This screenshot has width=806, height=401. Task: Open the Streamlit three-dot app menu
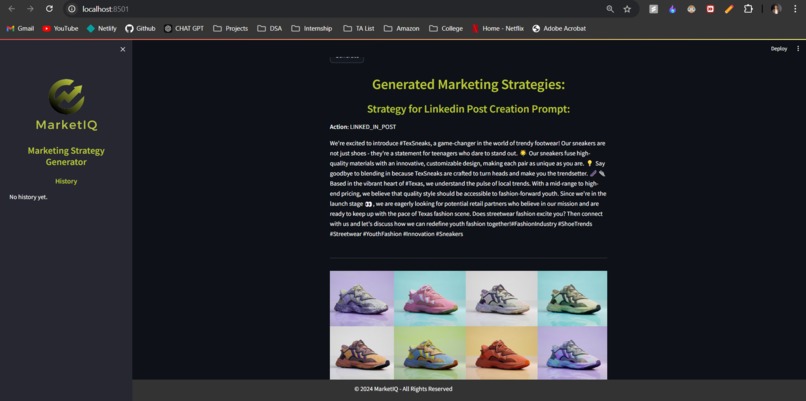pos(798,49)
